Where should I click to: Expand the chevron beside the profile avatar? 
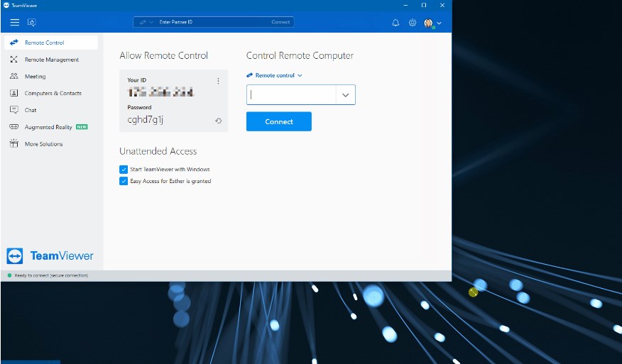(x=439, y=23)
